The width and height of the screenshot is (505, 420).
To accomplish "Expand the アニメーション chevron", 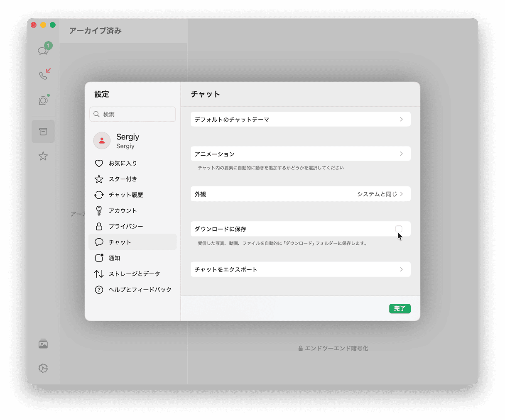I will [x=401, y=154].
